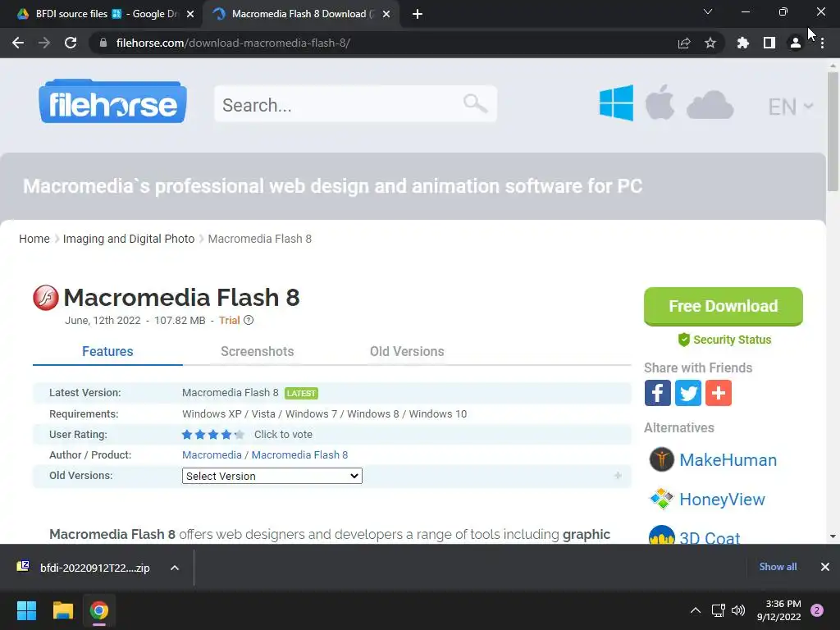Viewport: 840px width, 630px height.
Task: Share this page from address bar
Action: pyautogui.click(x=684, y=43)
